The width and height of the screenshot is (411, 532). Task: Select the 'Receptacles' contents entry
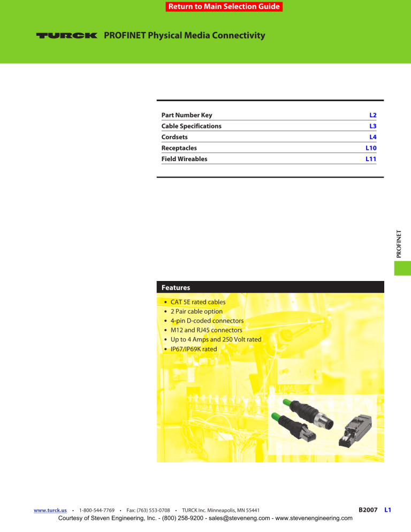[179, 148]
